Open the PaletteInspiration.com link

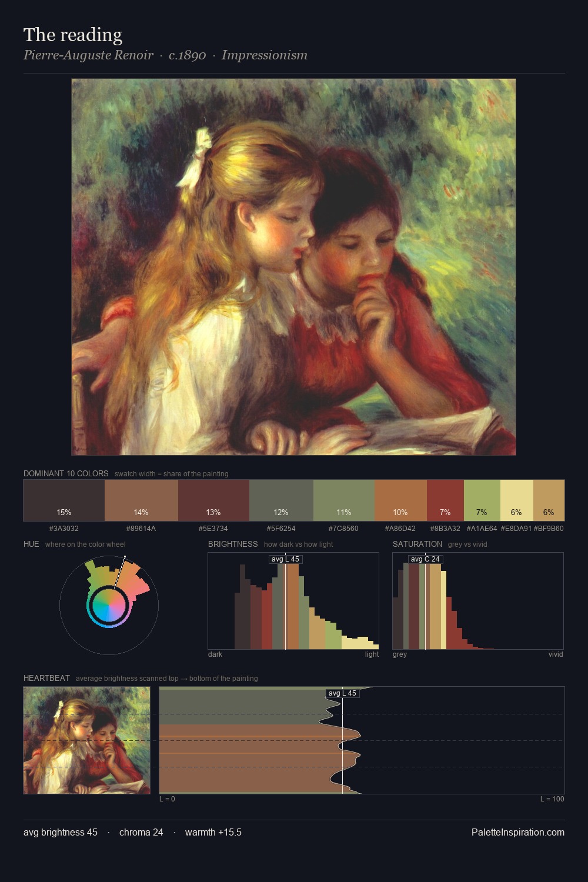pos(518,832)
